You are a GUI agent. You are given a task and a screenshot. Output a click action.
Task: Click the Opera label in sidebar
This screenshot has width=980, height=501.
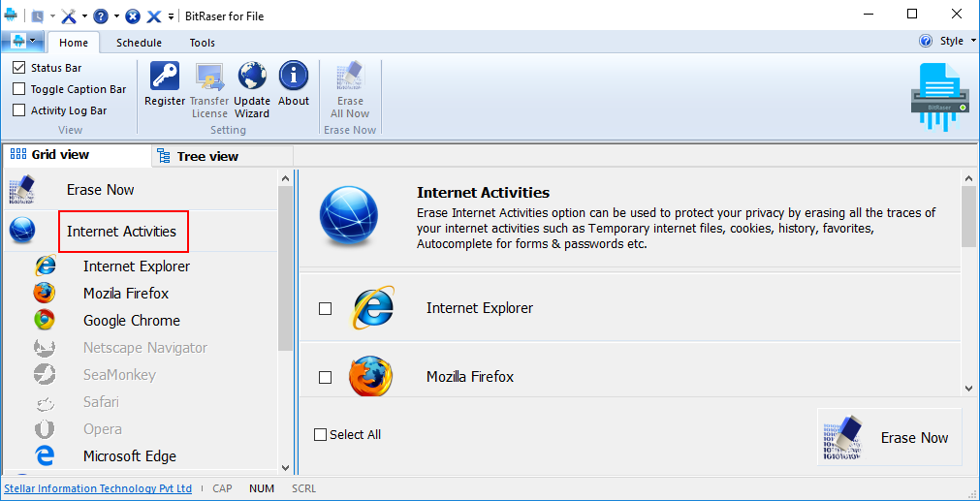pyautogui.click(x=103, y=429)
